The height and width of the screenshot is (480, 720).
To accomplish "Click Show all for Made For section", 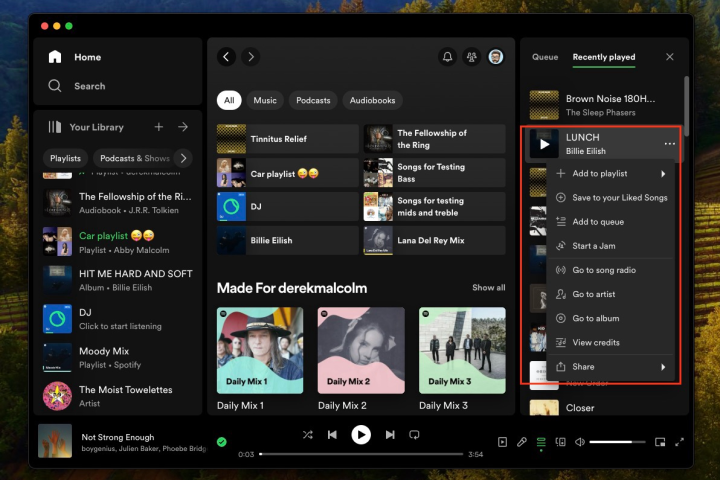I will 489,288.
